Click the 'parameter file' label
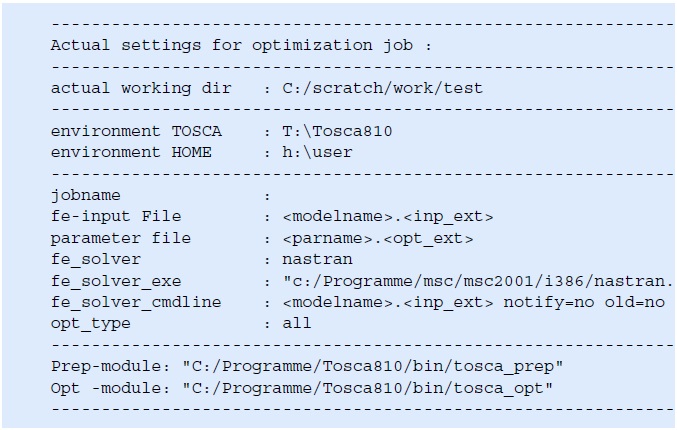 click(x=121, y=238)
